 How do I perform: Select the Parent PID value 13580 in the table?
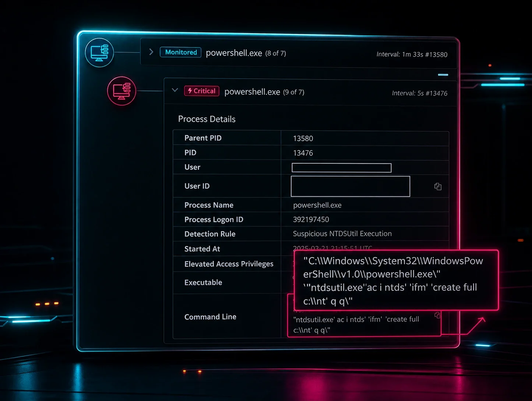click(303, 139)
